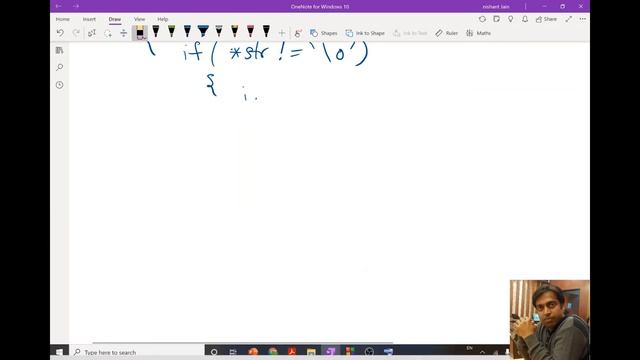The width and height of the screenshot is (640, 360).
Task: Open File Explorer from taskbar
Action: click(x=311, y=352)
